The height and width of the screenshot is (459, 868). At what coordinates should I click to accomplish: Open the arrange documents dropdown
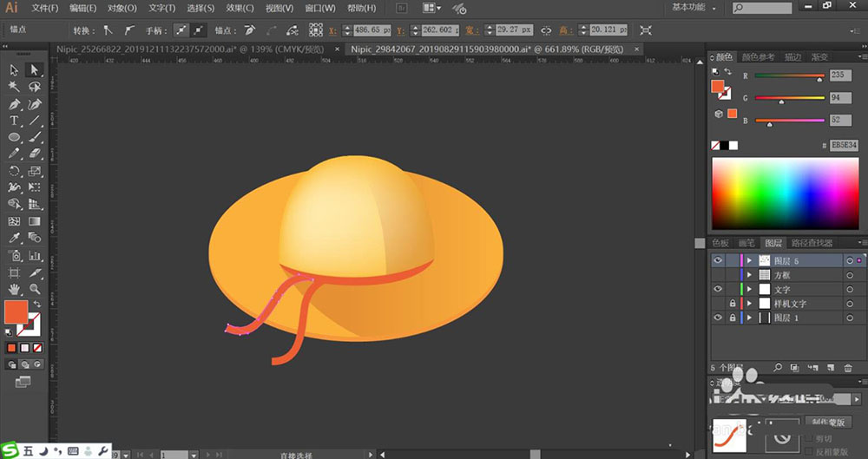tap(431, 9)
